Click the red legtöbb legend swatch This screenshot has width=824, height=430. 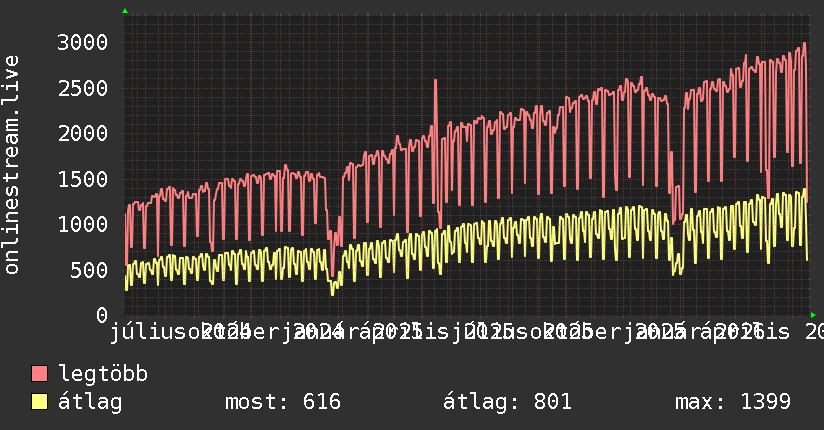point(39,373)
